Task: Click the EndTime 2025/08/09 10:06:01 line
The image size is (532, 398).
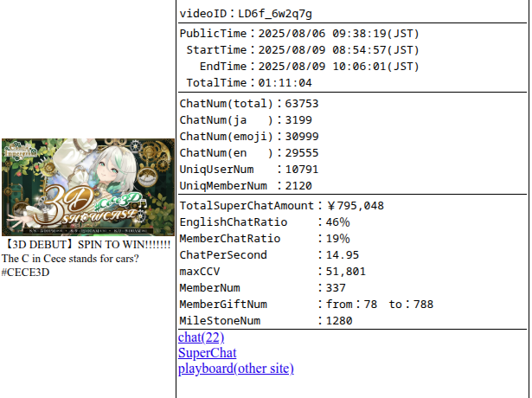Action: click(310, 66)
